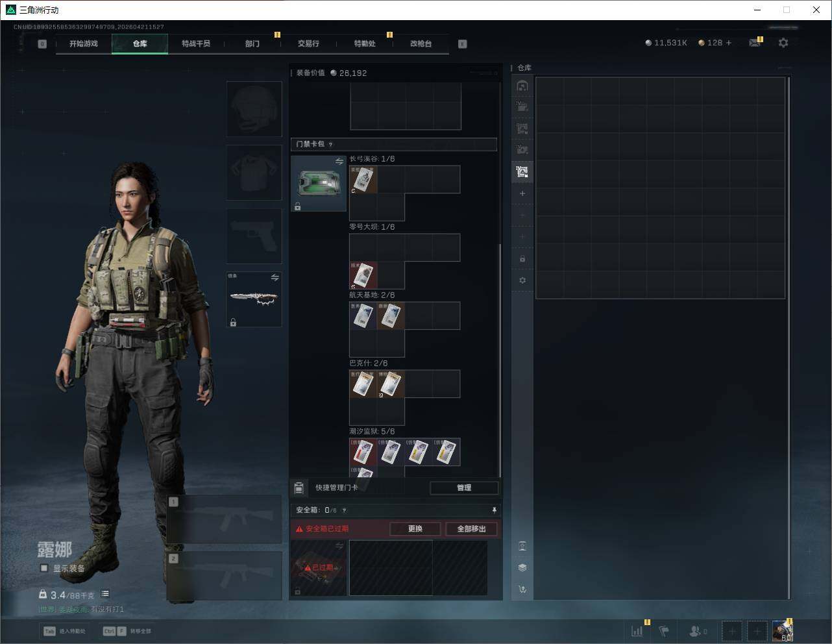Click the storage box icon above layers icon

(x=522, y=546)
